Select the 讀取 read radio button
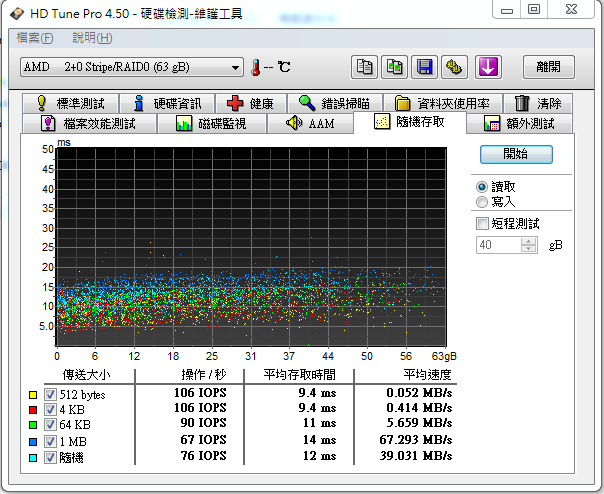604x494 pixels. [x=482, y=187]
